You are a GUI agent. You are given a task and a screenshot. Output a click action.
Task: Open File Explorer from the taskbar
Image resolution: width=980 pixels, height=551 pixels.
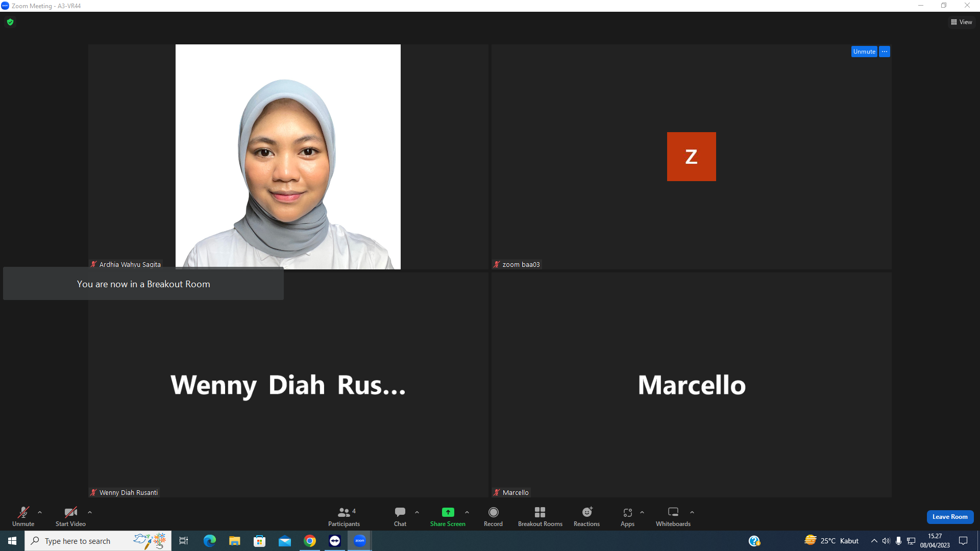234,541
